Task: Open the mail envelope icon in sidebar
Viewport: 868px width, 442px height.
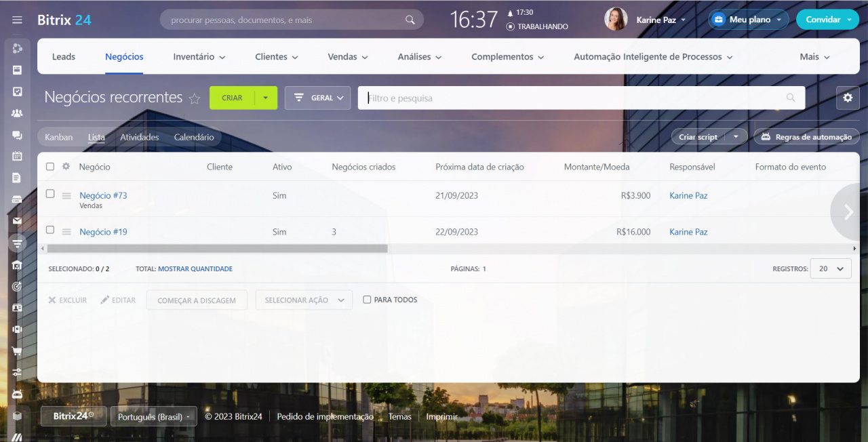Action: [17, 221]
